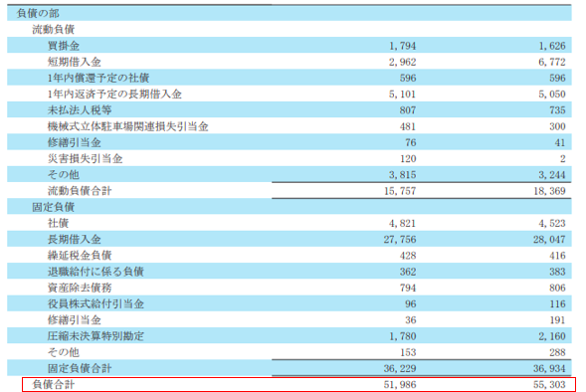The image size is (586, 392).
Task: Click the 買掛金 row label
Action: pyautogui.click(x=64, y=46)
